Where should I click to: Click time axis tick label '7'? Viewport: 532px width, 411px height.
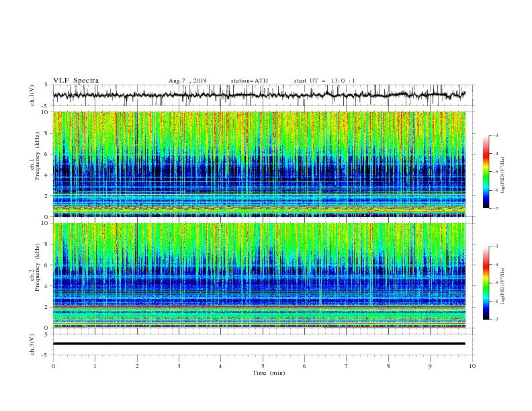pyautogui.click(x=347, y=366)
